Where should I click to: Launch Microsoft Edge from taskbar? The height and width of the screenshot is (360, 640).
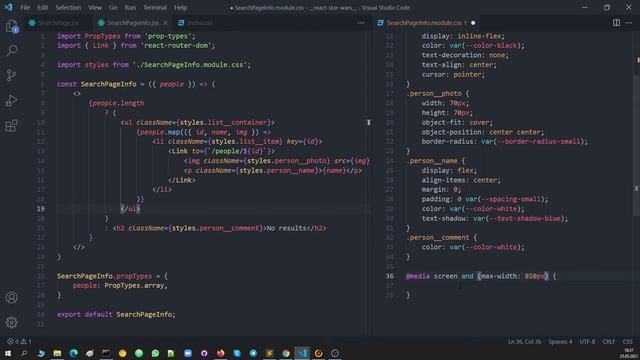pyautogui.click(x=73, y=353)
